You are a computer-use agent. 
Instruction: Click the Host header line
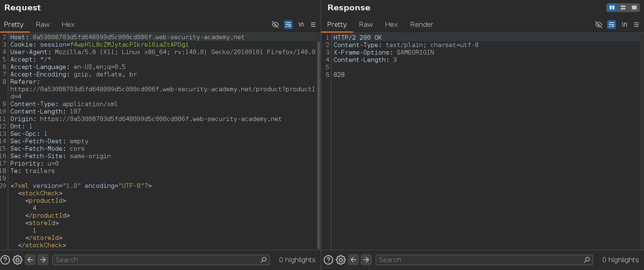pyautogui.click(x=127, y=37)
